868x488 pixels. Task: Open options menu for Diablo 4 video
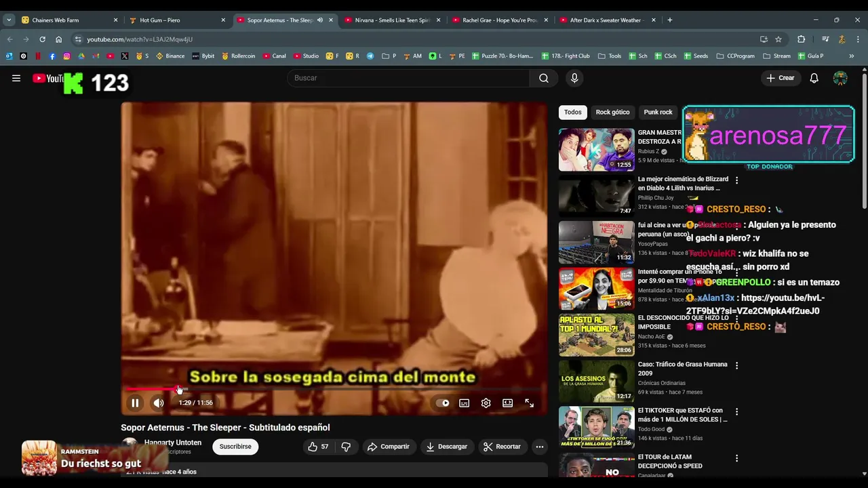coord(736,180)
